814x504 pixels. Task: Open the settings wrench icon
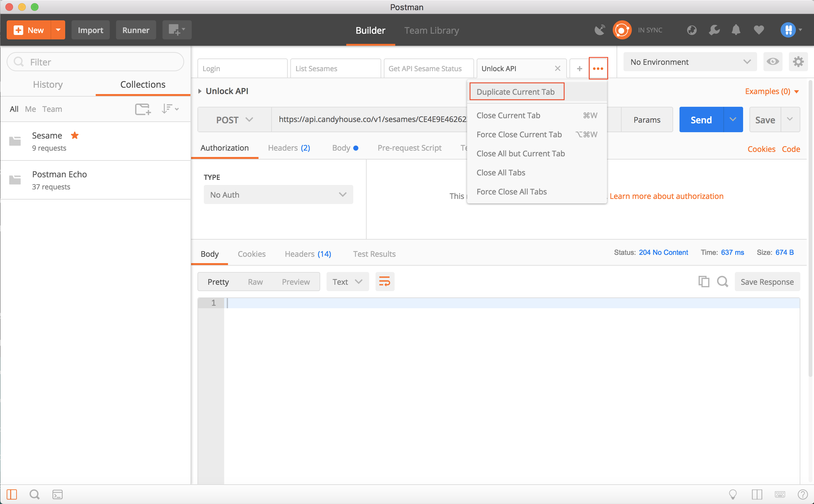[714, 30]
